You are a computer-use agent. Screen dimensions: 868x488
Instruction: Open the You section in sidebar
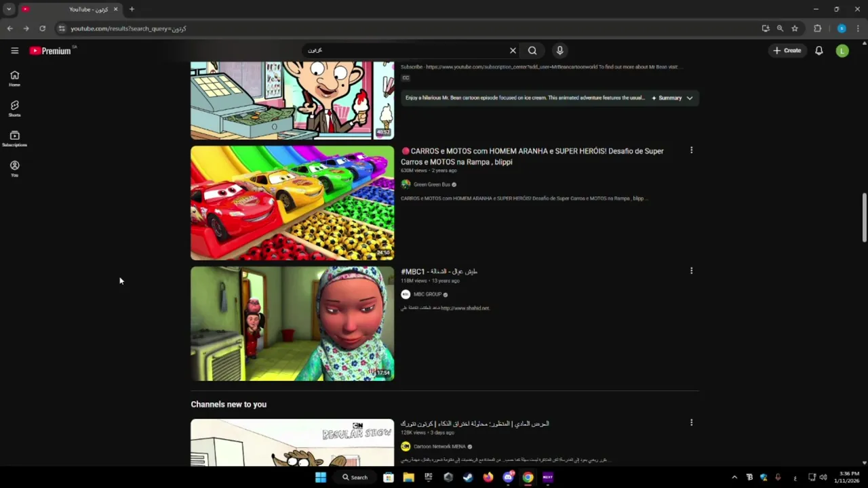14,169
